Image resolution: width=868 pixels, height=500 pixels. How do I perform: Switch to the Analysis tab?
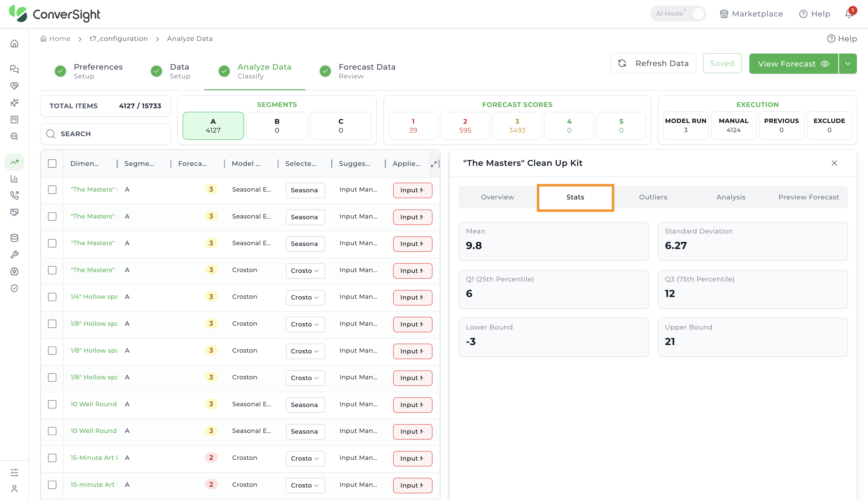(731, 197)
